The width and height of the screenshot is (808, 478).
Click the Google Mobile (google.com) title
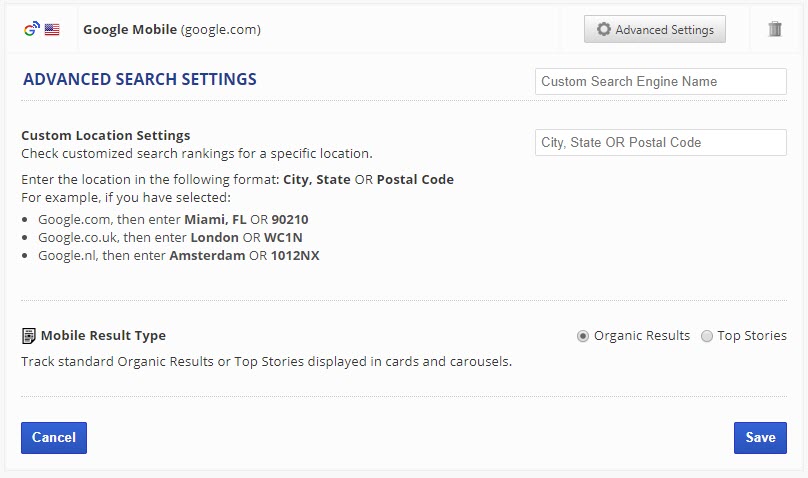pyautogui.click(x=172, y=30)
